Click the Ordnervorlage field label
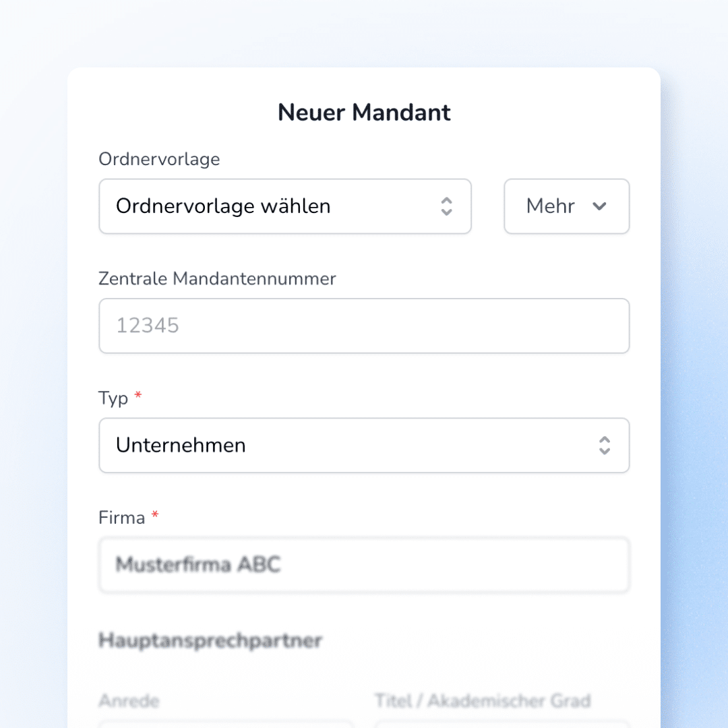 pyautogui.click(x=159, y=160)
